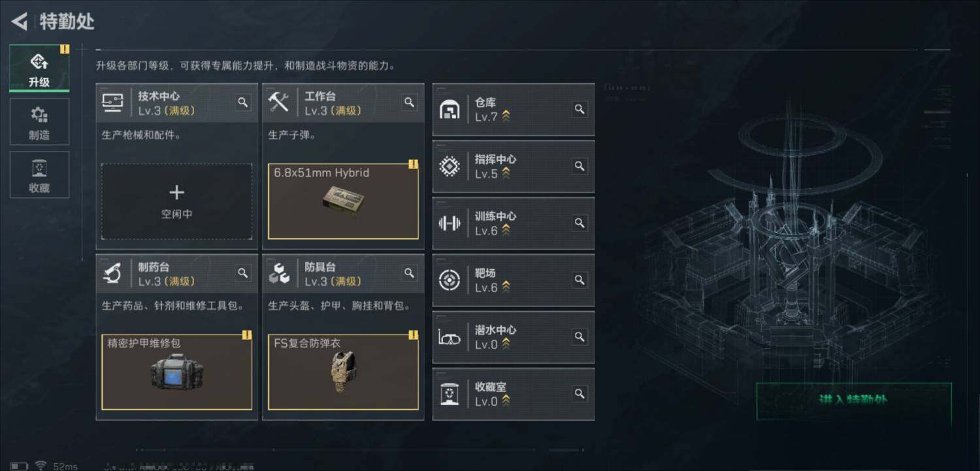Collect the 6.8x51mm Hybrid ammo item
This screenshot has width=980, height=471.
(344, 201)
